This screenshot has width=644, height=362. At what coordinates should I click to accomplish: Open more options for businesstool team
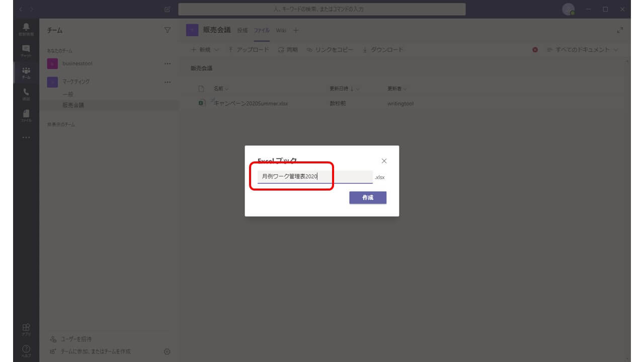coord(168,64)
